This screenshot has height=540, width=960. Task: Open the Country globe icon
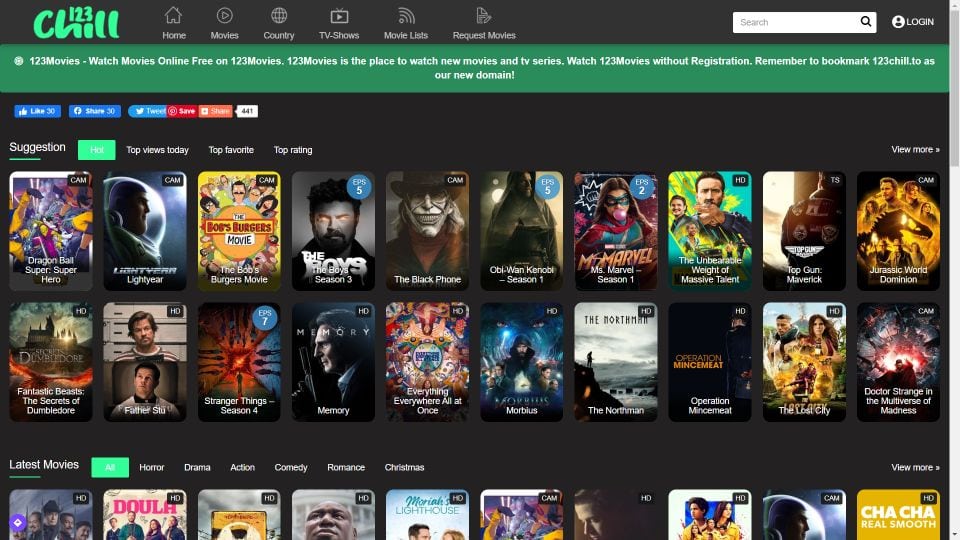[x=279, y=15]
